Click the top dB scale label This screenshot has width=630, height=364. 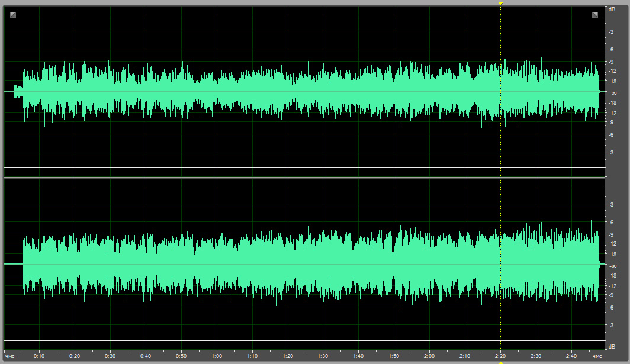tap(612, 9)
